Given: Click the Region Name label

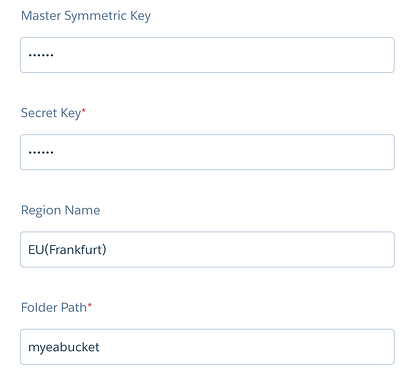Looking at the screenshot, I should [60, 210].
